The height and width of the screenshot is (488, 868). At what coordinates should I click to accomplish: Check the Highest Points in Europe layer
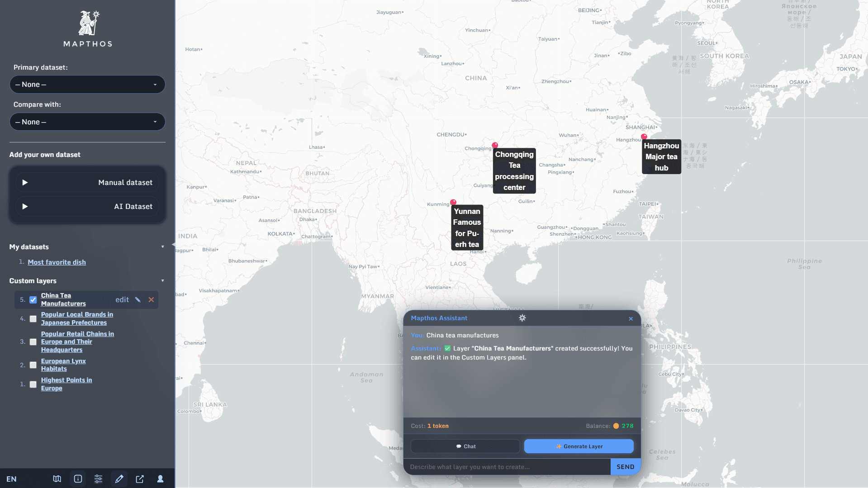point(33,384)
